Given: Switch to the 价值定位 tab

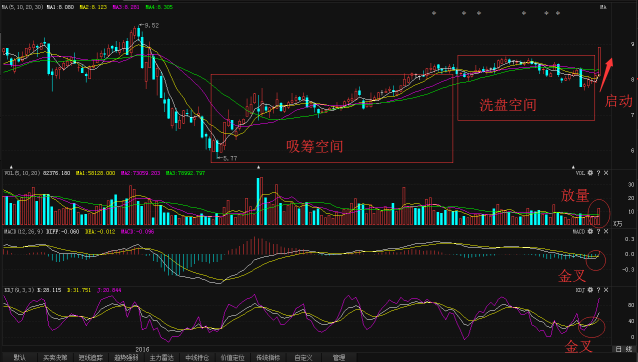Looking at the screenshot, I should coord(232,358).
